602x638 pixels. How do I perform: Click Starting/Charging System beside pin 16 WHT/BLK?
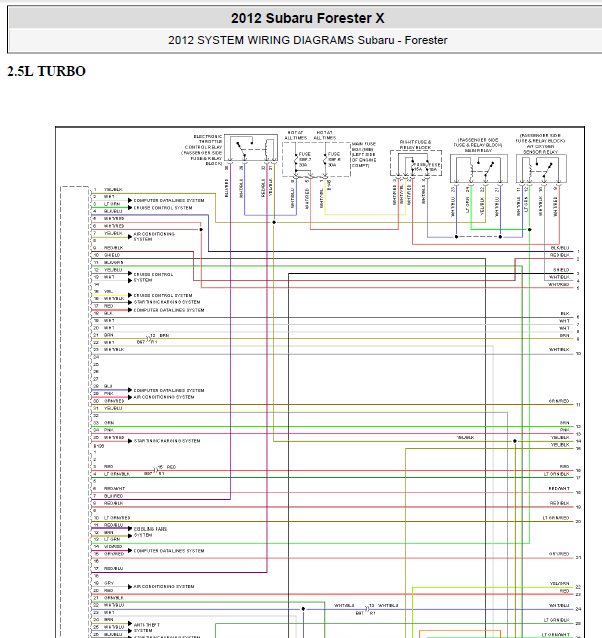coord(167,302)
